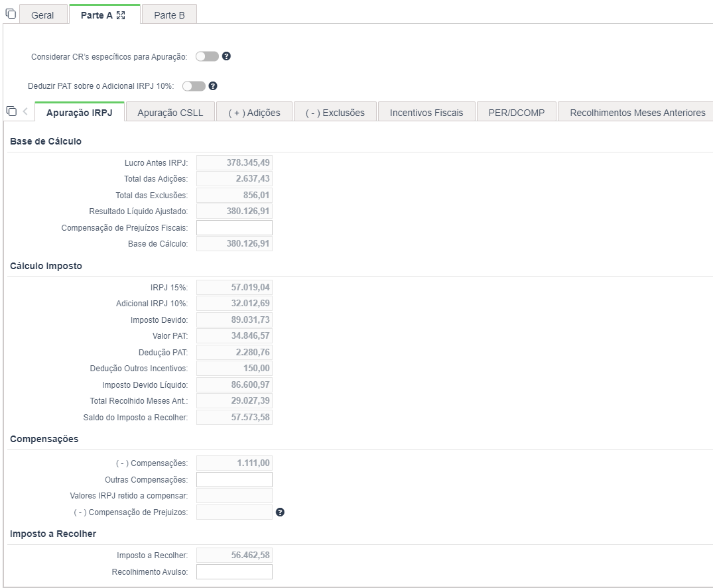Open the PER/DCOMP tab
Screen dimensions: 713x588
pos(517,113)
